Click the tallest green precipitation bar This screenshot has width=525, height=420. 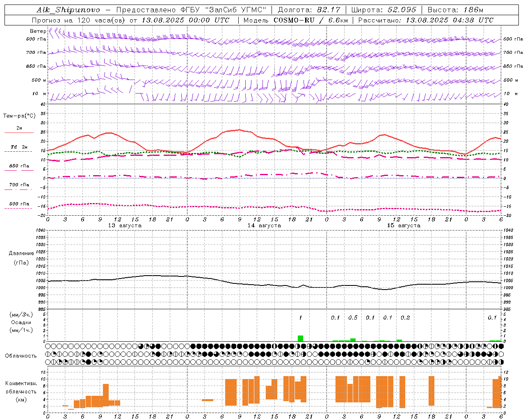[x=301, y=338]
